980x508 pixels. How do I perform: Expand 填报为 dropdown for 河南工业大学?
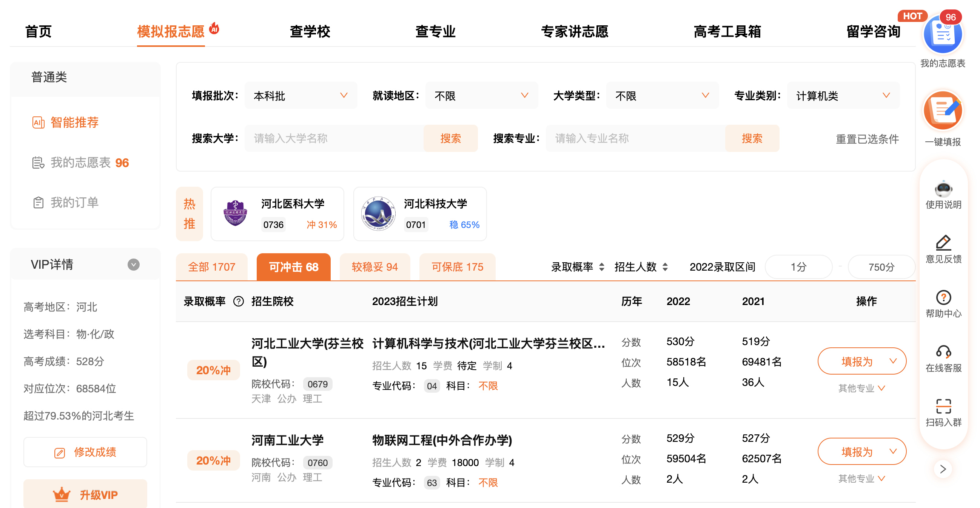pos(892,452)
